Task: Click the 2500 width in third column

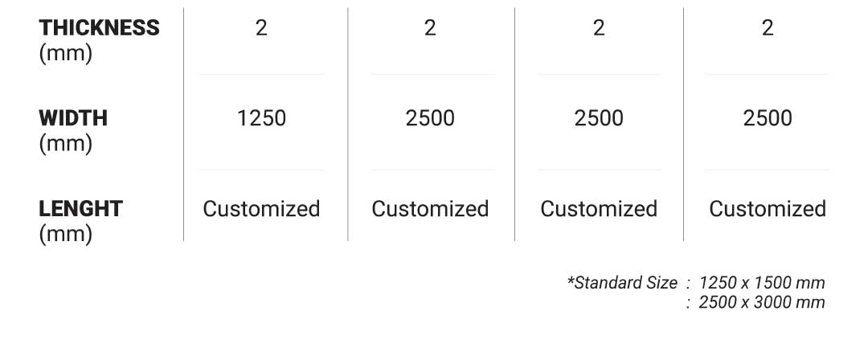Action: 599,118
